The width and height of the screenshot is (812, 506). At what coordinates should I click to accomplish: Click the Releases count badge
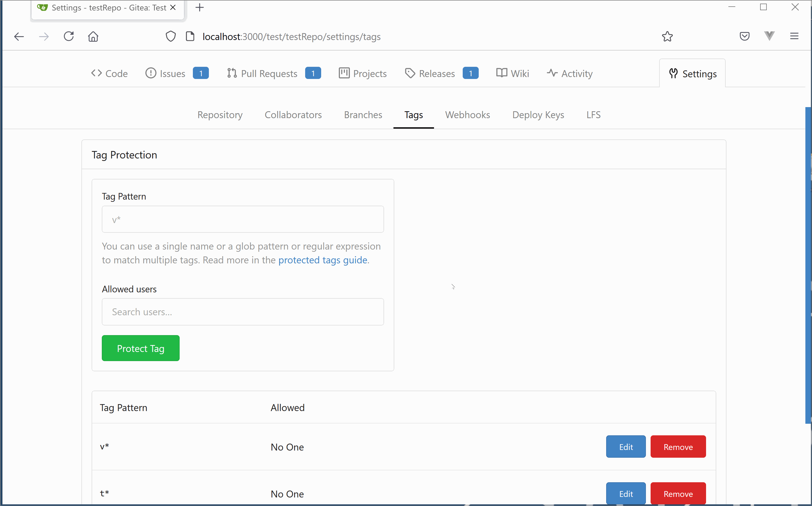[x=470, y=73]
